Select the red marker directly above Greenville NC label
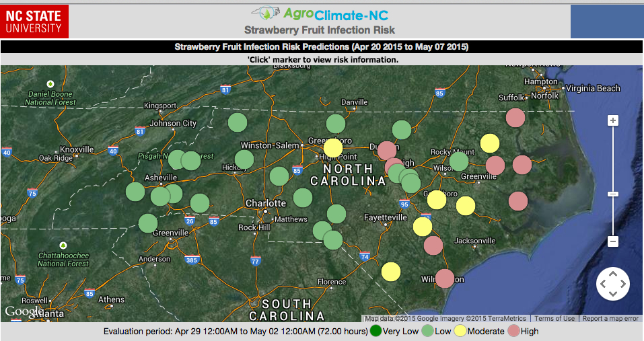Viewport: 644px width, 341px height. pos(495,165)
